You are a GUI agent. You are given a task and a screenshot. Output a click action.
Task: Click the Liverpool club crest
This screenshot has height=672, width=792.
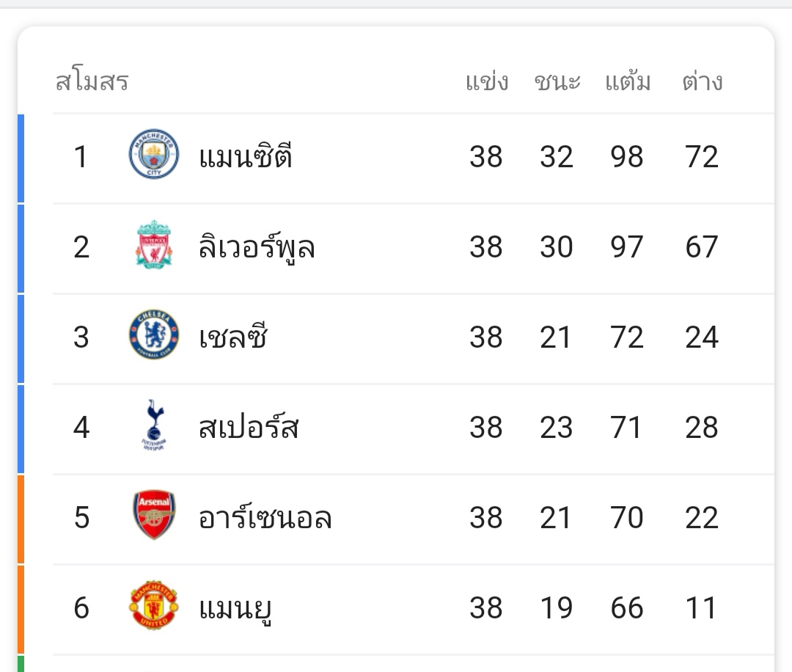click(154, 245)
